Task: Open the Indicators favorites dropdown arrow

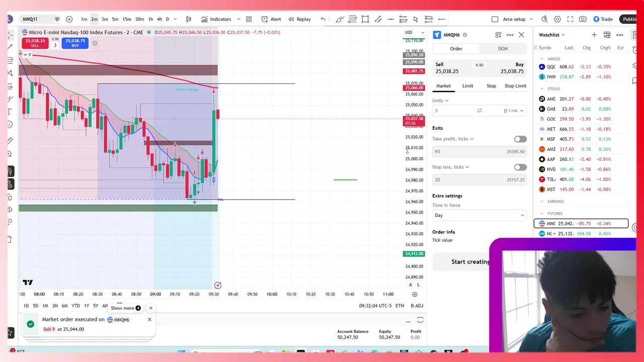Action: tap(238, 19)
